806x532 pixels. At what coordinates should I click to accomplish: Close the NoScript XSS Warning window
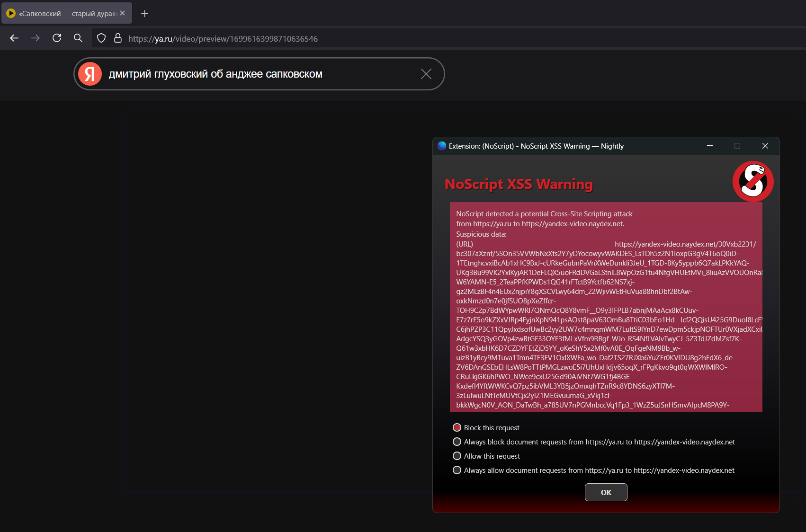[x=765, y=146]
